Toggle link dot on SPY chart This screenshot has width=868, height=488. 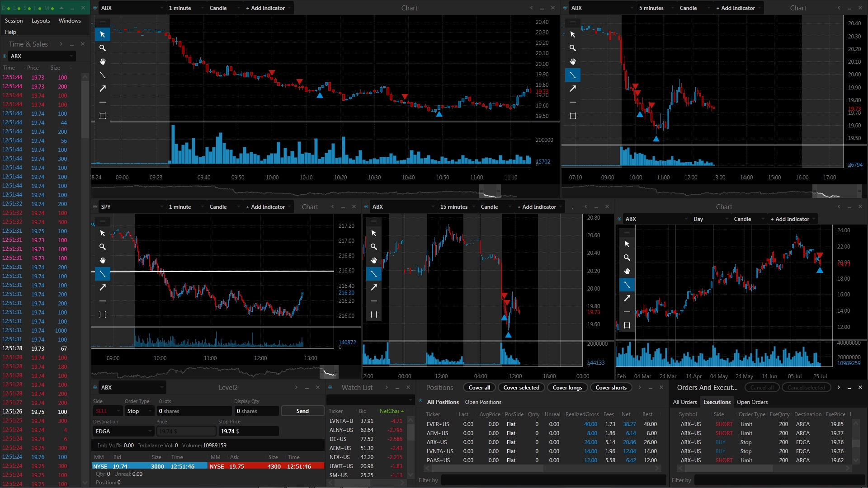point(95,207)
